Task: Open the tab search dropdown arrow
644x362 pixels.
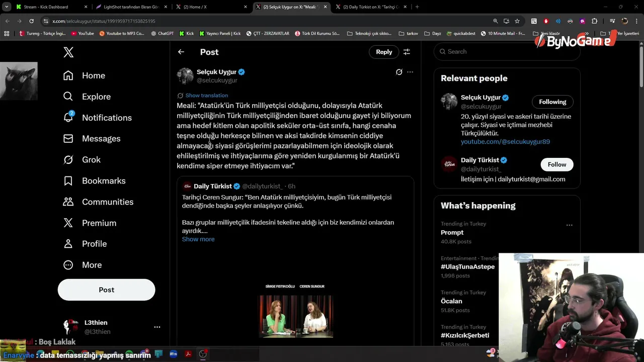Action: [7, 7]
